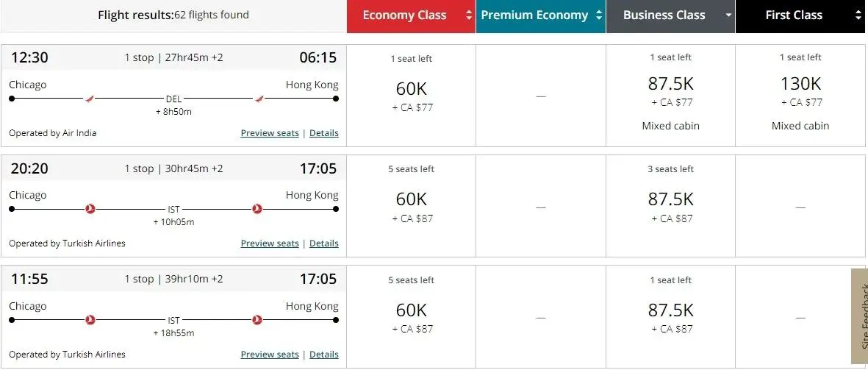Sort the First Class column arrows
The width and height of the screenshot is (868, 370).
point(858,15)
